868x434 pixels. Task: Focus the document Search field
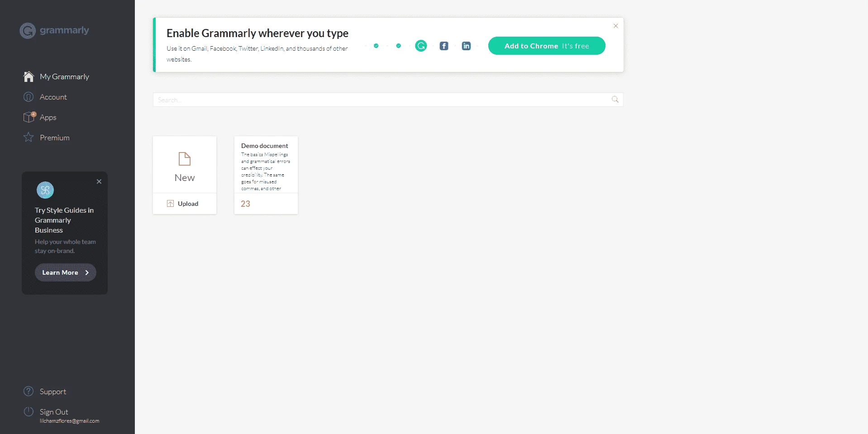click(x=388, y=100)
